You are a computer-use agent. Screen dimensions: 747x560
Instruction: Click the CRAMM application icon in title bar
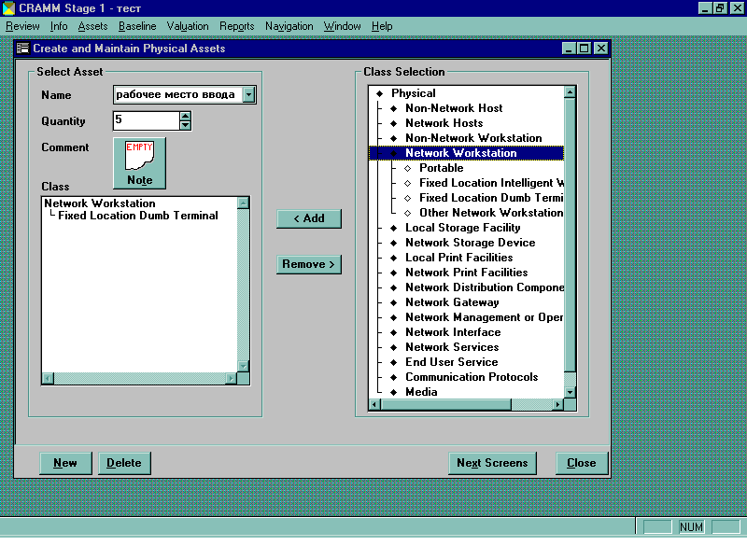click(x=8, y=8)
